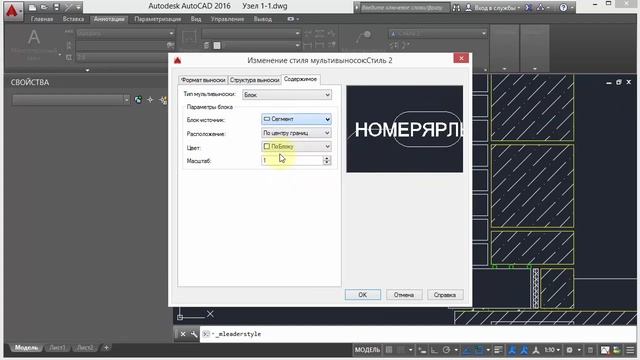The height and width of the screenshot is (360, 640).
Task: Switch to Содержимое tab
Action: click(300, 79)
